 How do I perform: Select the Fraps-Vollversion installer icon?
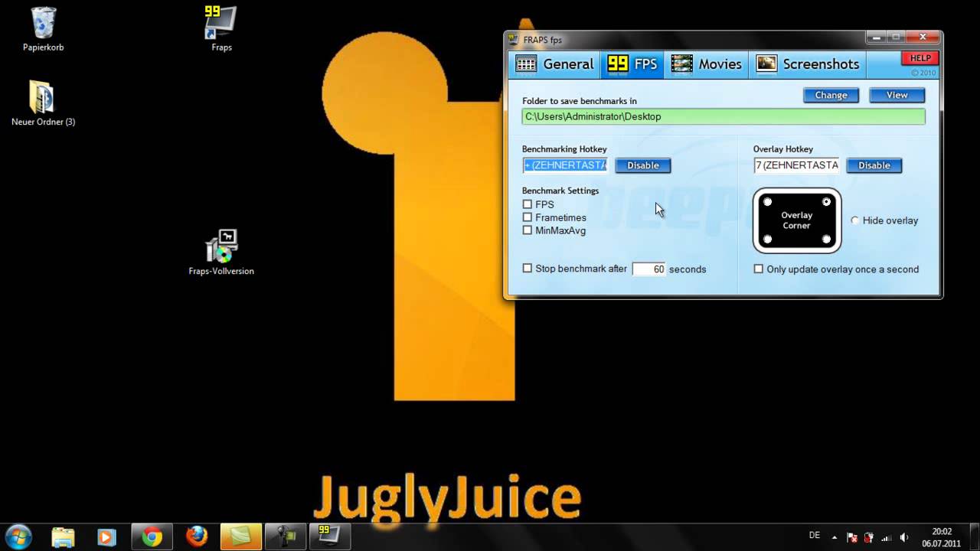(x=221, y=253)
